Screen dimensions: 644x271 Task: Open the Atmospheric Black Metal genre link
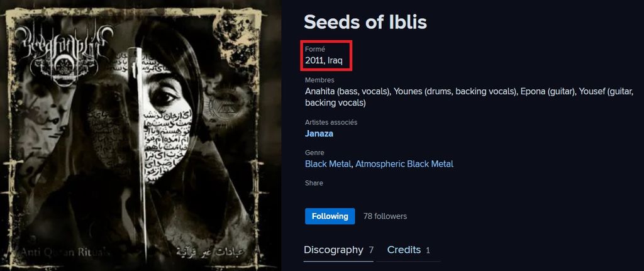coord(404,164)
